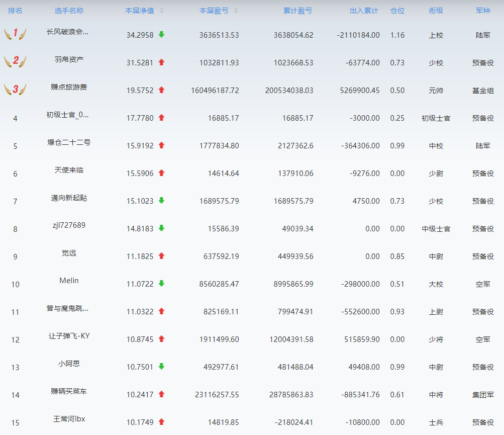Select net value 34.2958
The image size is (504, 435).
tap(140, 35)
